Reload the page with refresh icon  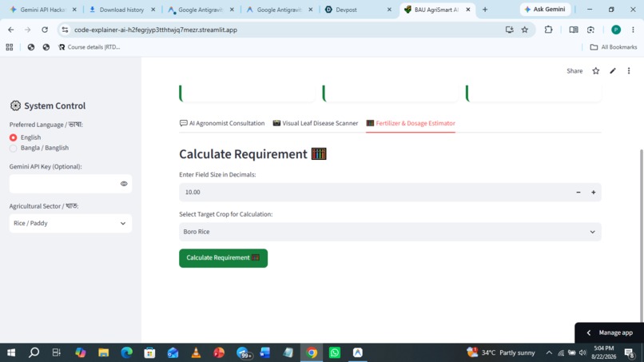click(45, 30)
